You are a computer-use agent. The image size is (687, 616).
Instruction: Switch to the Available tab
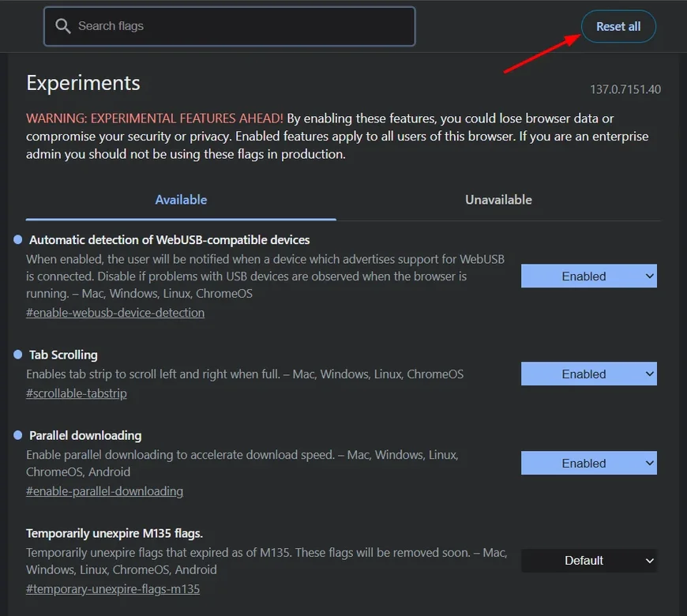(181, 200)
